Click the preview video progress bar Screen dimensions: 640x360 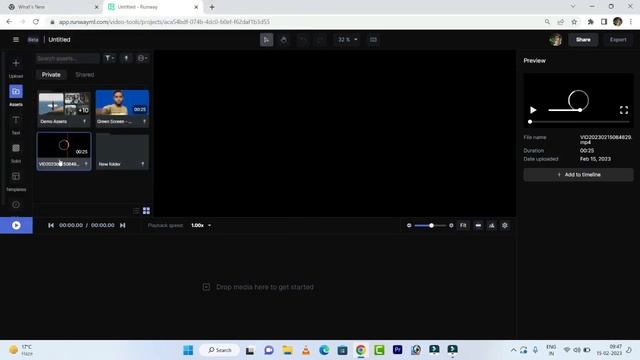click(579, 122)
